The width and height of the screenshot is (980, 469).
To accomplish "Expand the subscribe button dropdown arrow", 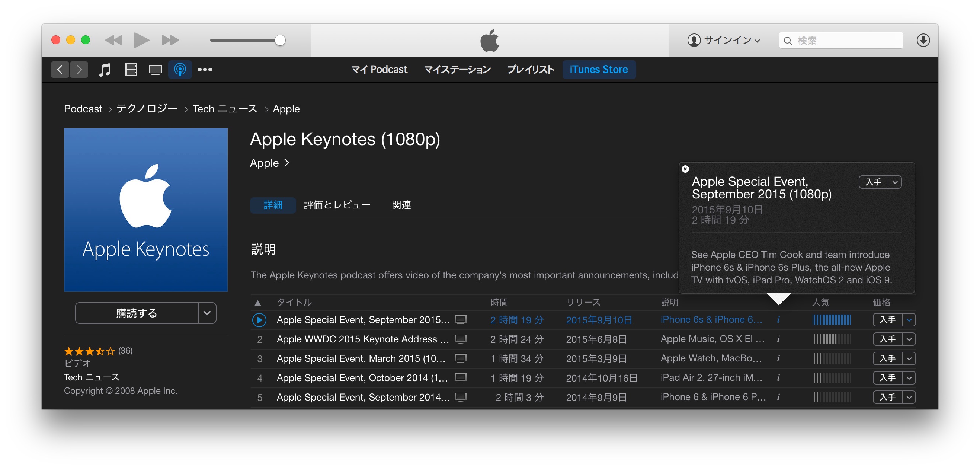I will point(207,313).
